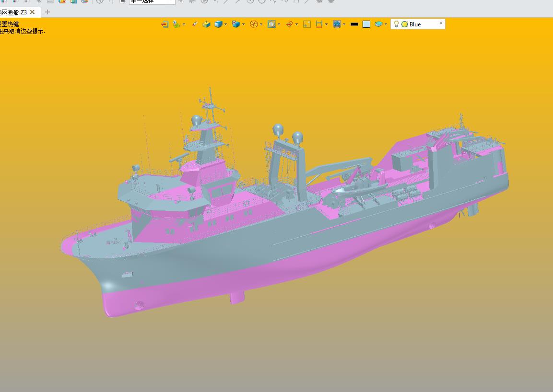Expand the shaded cube display dropdown arrow
The image size is (553, 392).
(226, 24)
